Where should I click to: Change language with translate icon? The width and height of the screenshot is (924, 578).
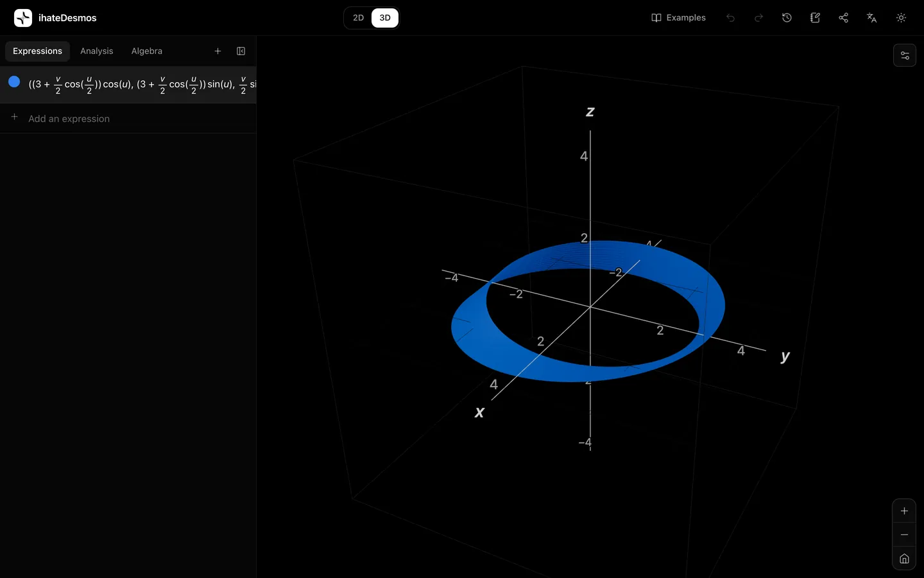point(871,18)
